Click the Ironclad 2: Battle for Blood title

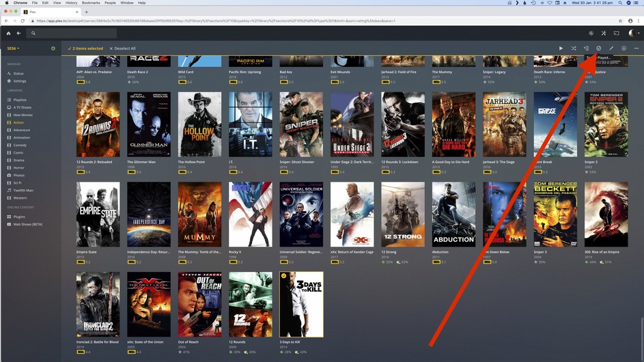point(98,342)
